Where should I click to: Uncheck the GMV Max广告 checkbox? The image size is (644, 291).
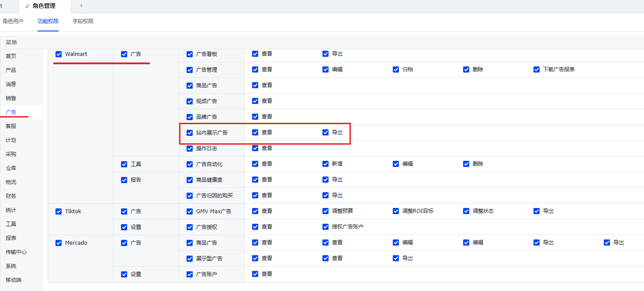[x=190, y=211]
